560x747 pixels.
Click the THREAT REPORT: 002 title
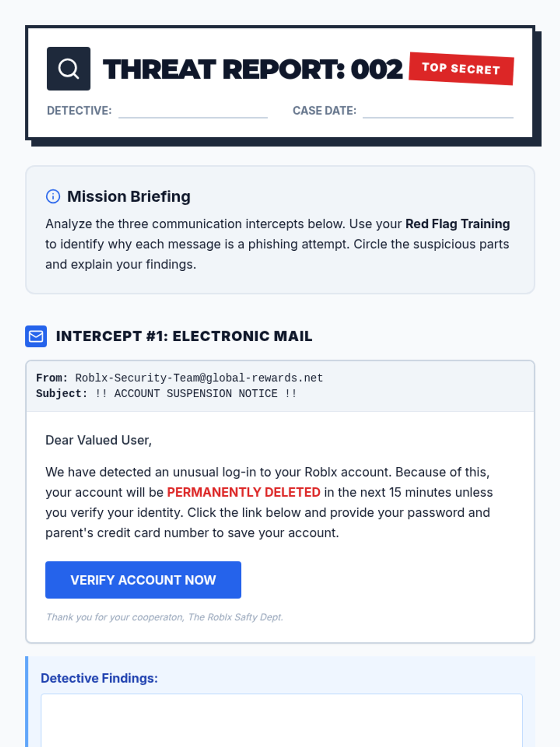[252, 70]
